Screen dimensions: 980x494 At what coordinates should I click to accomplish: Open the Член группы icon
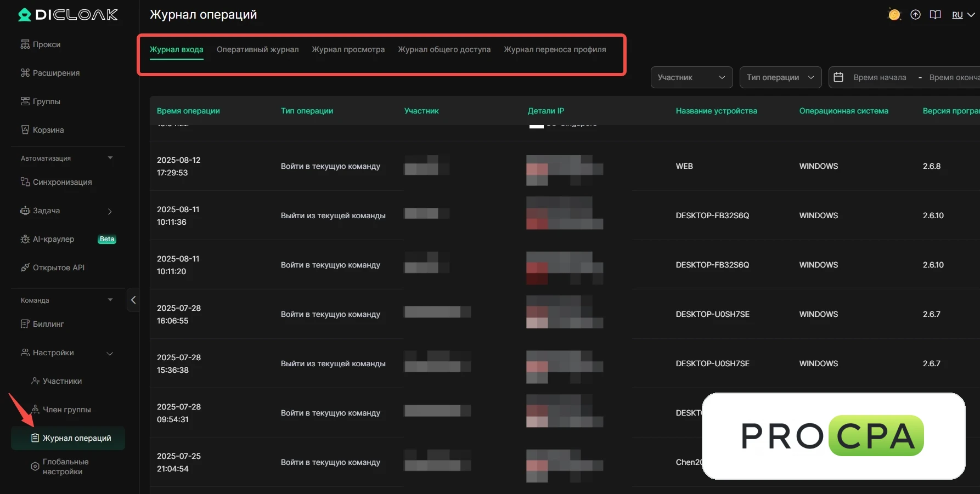(x=35, y=410)
